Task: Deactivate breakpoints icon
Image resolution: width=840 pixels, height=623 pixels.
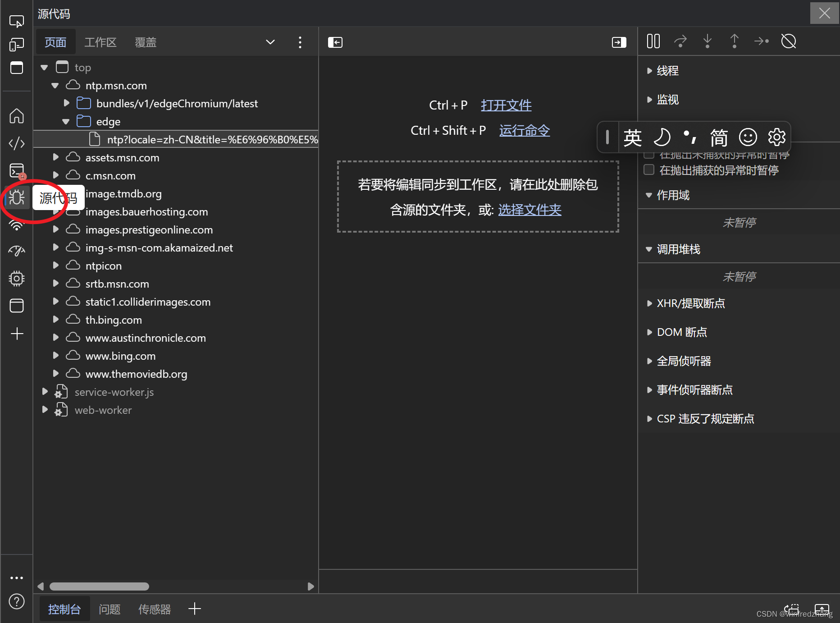Action: click(789, 41)
